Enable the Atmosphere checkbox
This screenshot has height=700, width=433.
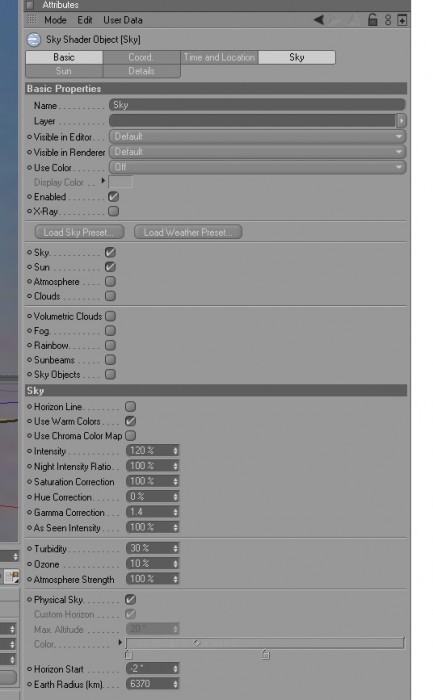(110, 282)
